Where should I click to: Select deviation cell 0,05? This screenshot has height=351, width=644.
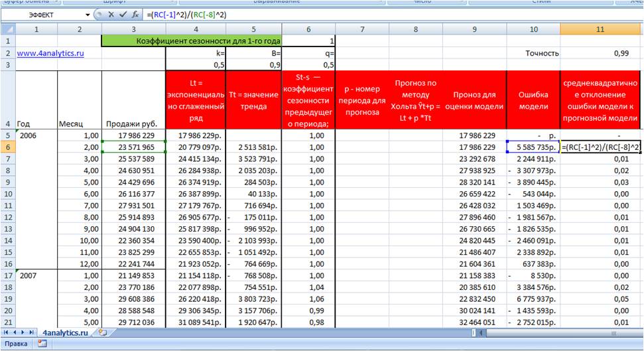[600, 299]
